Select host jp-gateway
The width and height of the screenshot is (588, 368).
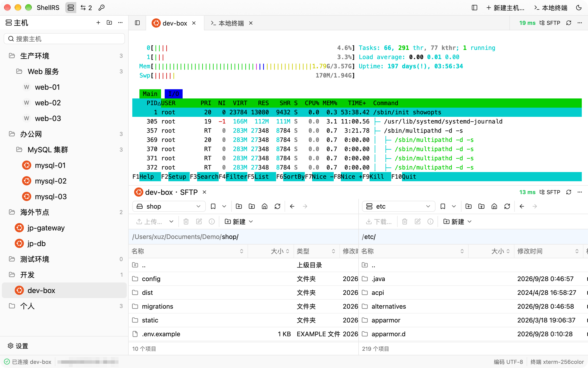pos(64,228)
